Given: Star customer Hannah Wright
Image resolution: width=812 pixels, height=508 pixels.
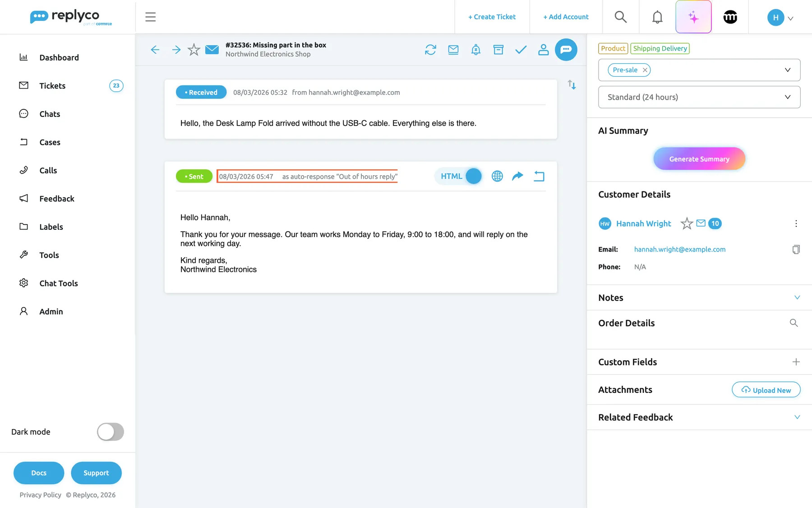Looking at the screenshot, I should click(687, 224).
